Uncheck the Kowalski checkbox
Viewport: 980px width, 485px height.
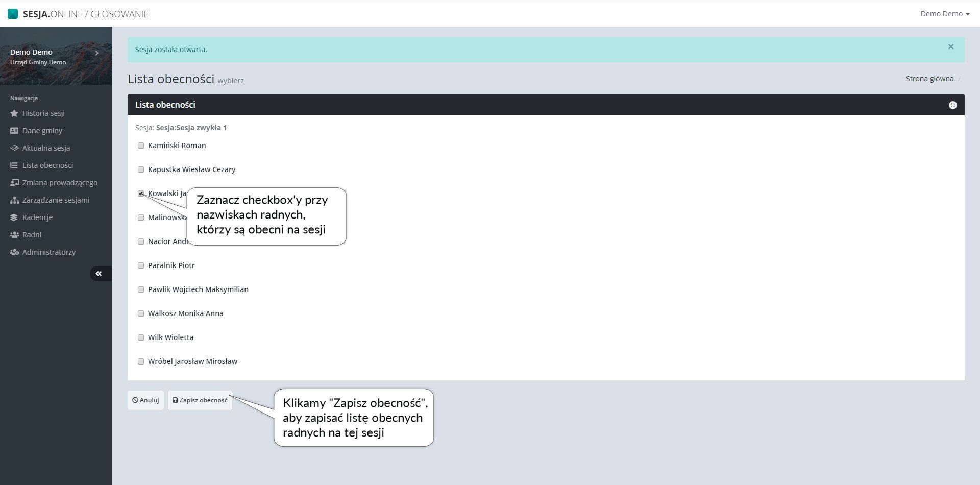(x=141, y=193)
